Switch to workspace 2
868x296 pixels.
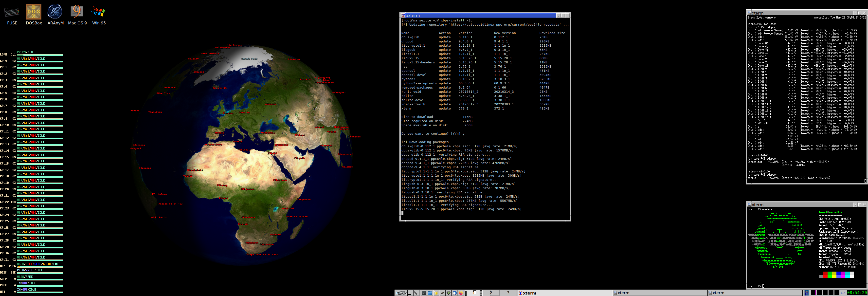(491, 293)
